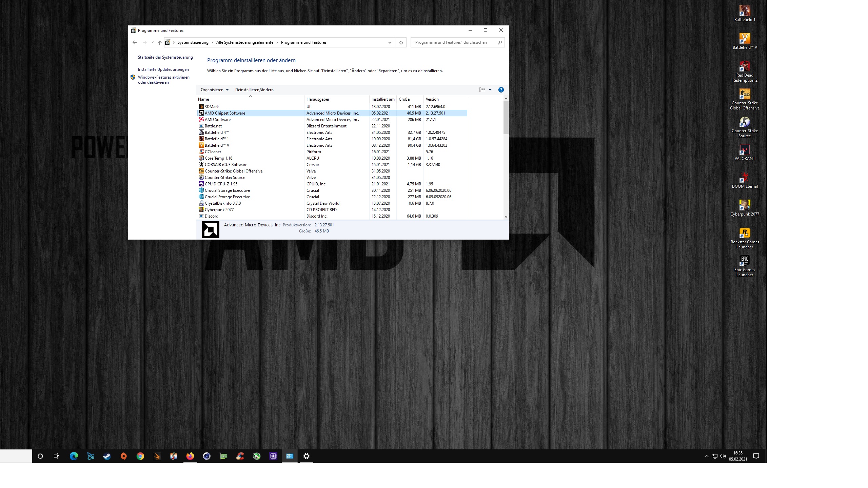Switch to Firefox in the taskbar

190,456
